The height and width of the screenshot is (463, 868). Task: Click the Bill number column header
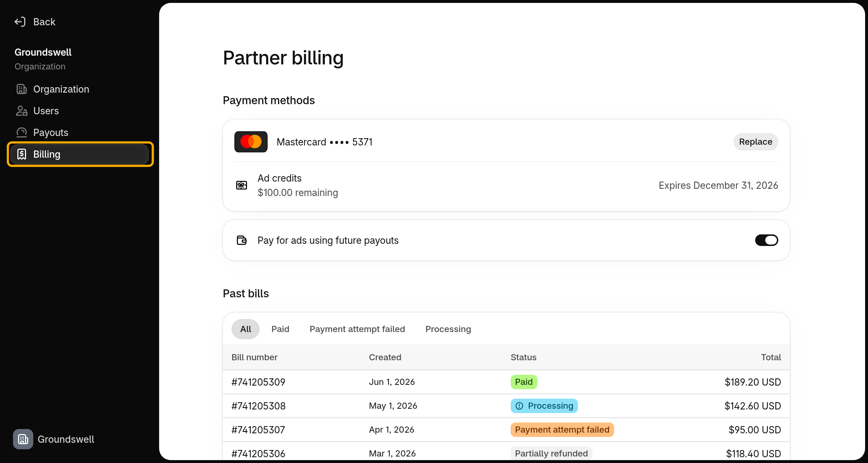[x=254, y=357]
